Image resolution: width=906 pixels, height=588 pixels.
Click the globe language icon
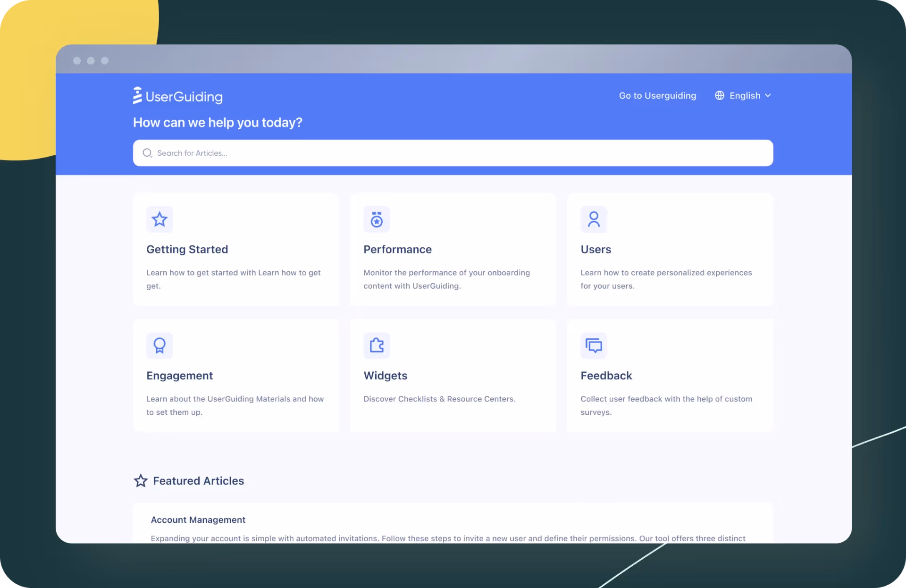[719, 95]
